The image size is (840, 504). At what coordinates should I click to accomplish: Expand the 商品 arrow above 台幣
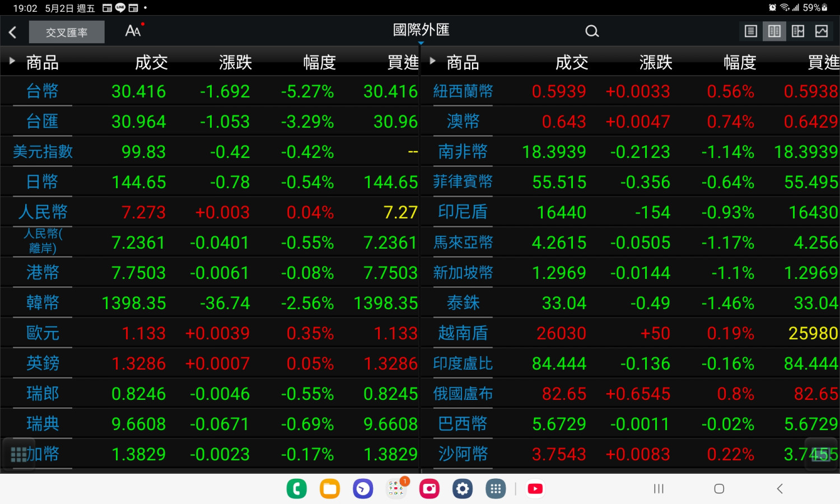12,61
